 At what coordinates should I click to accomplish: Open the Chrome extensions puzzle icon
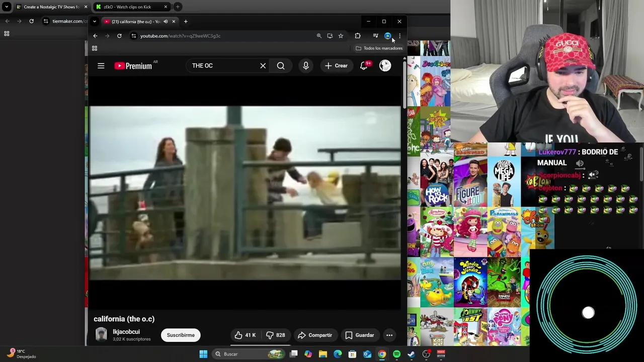coord(358,36)
